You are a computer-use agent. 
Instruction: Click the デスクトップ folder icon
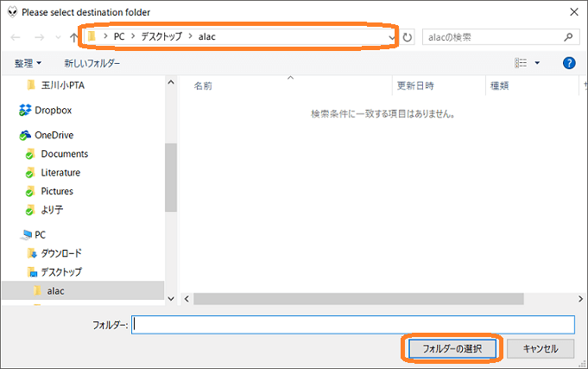click(32, 272)
